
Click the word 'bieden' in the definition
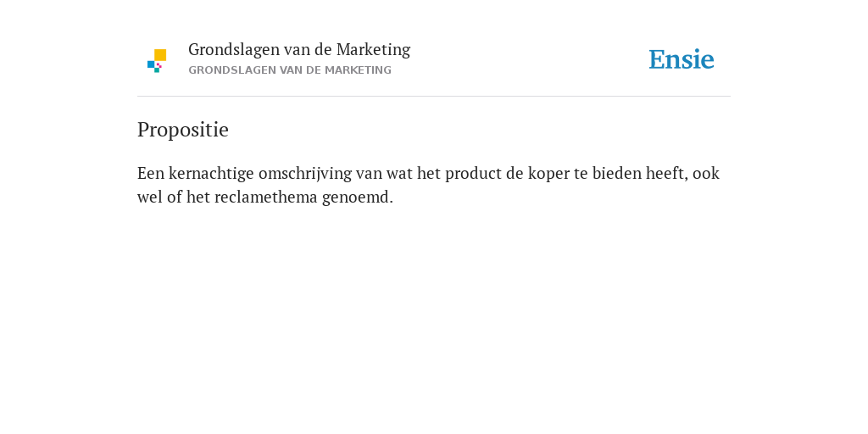tap(617, 174)
